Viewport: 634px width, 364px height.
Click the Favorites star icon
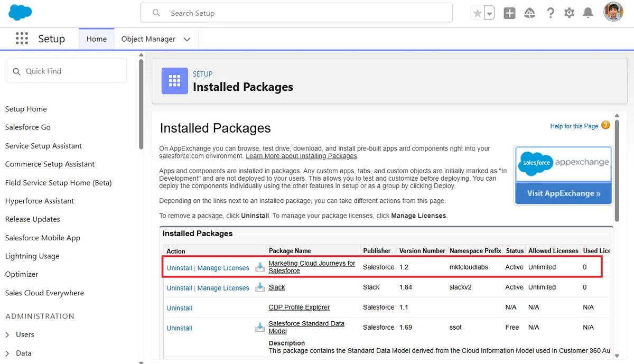pos(477,13)
